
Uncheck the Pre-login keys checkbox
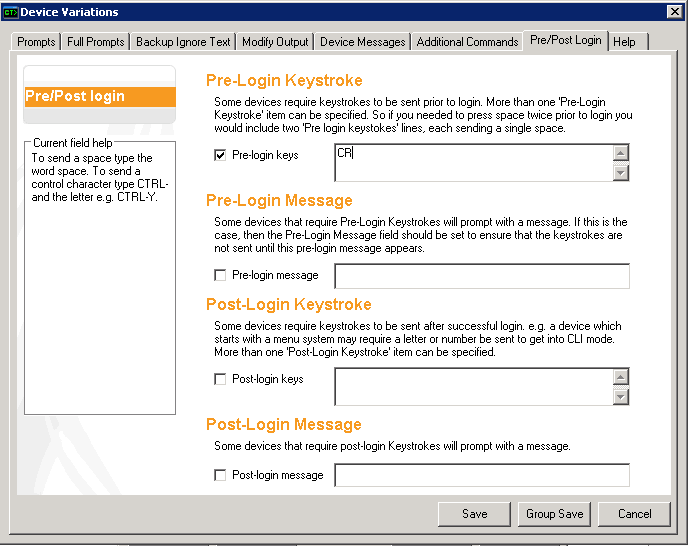pyautogui.click(x=220, y=155)
